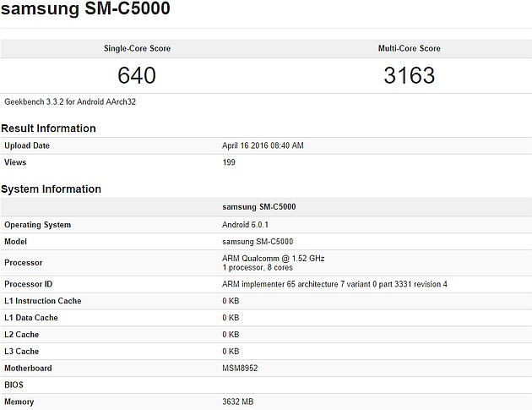This screenshot has width=532, height=410.
Task: Click the Model value samsung SM-C5000
Action: click(x=258, y=242)
